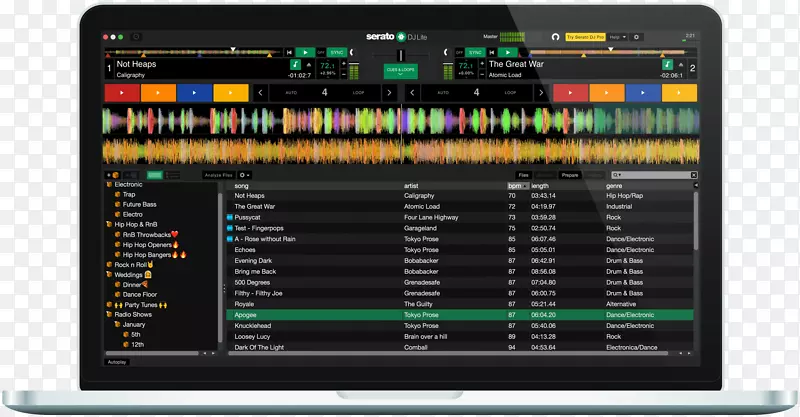The image size is (800, 417).
Task: Trigger yellow cue pad on deck 2
Action: [679, 93]
